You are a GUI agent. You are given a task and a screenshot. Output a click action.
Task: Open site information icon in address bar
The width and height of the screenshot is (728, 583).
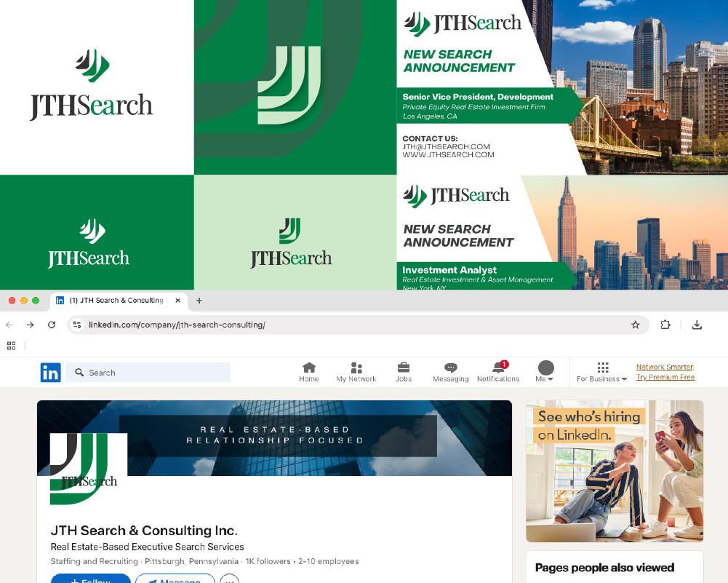tap(77, 325)
